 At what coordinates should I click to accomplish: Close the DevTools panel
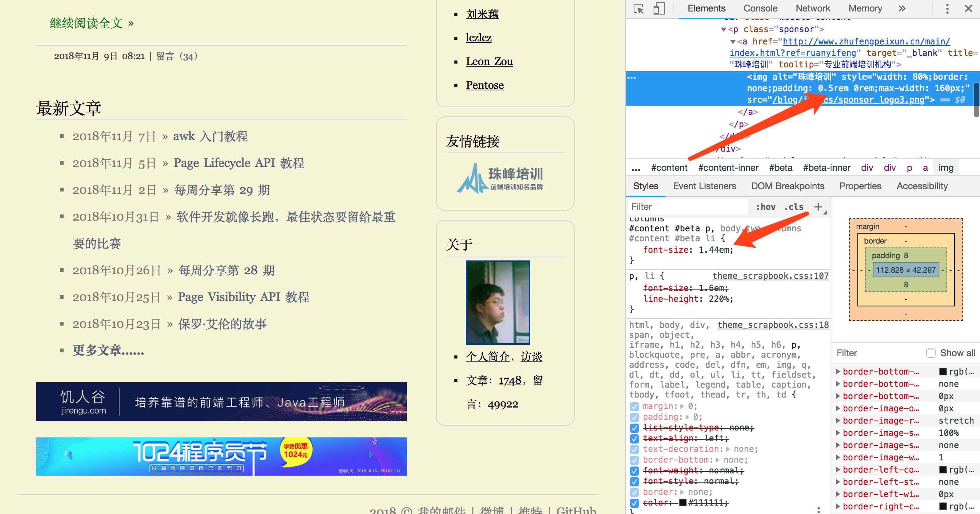968,8
